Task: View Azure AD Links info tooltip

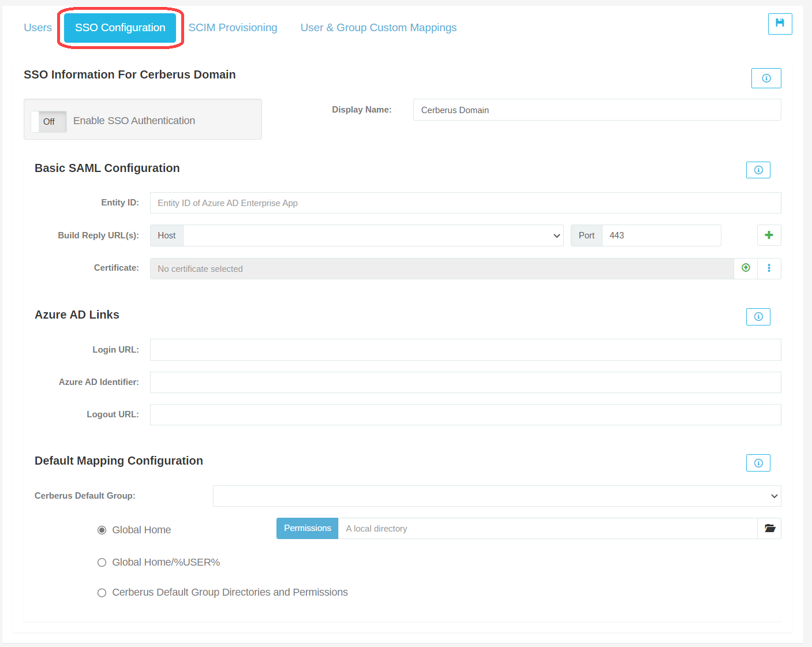Action: (x=758, y=316)
